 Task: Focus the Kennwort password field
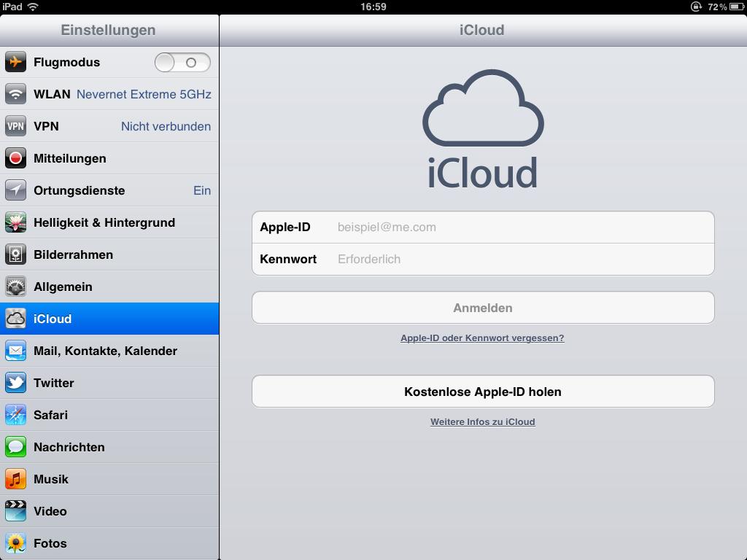(x=483, y=259)
